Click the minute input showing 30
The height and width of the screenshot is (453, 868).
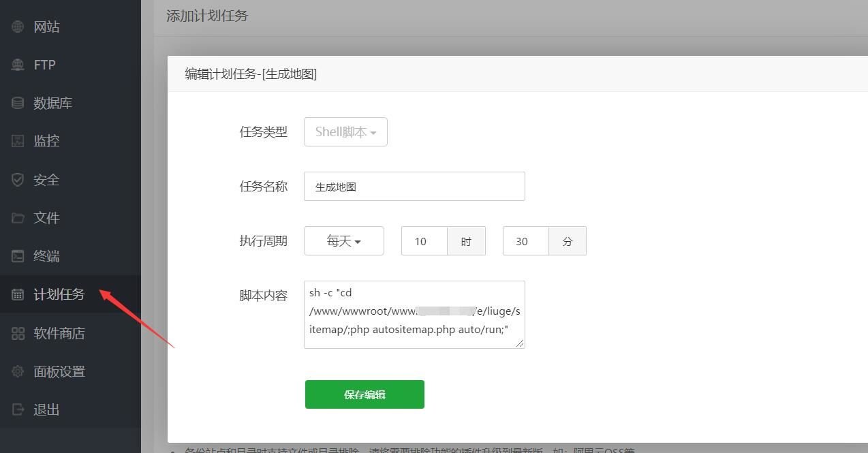coord(526,241)
